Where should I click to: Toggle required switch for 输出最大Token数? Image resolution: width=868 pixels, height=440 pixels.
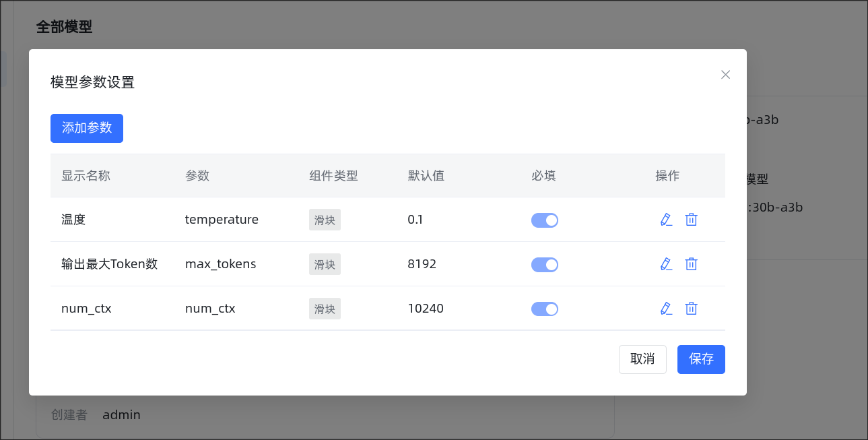pos(545,265)
